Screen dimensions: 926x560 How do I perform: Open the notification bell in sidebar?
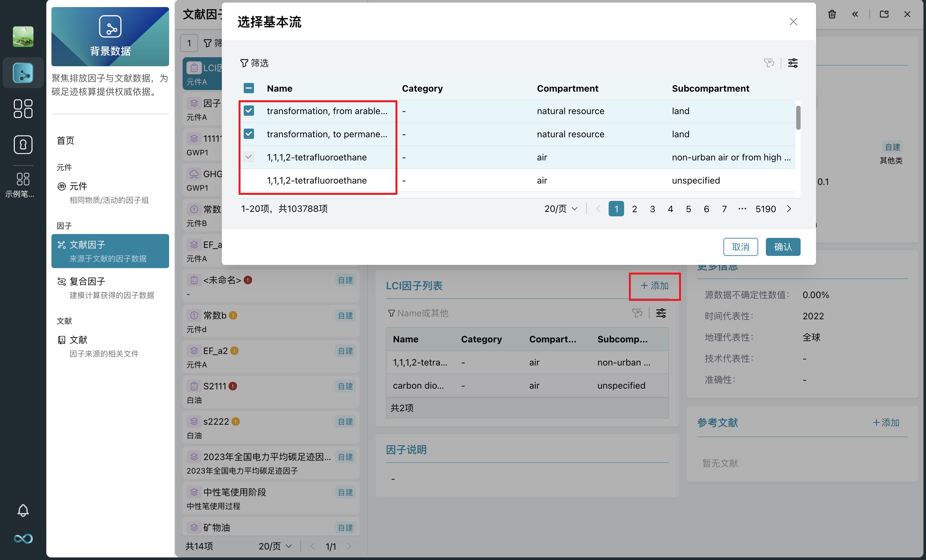(23, 510)
